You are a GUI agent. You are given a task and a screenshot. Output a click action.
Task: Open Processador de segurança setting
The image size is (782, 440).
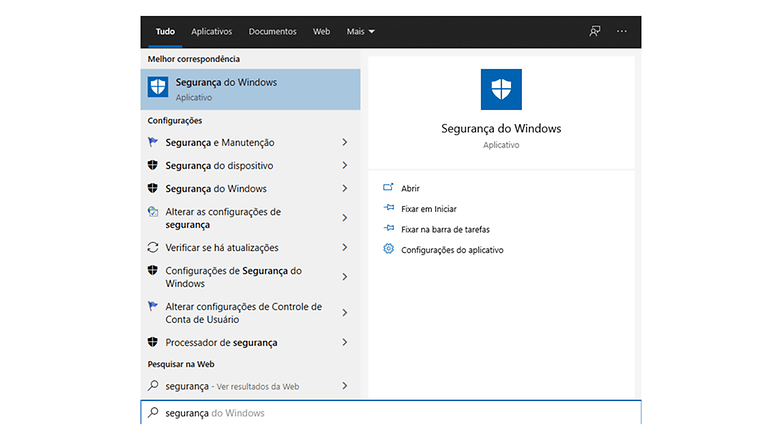pos(221,342)
